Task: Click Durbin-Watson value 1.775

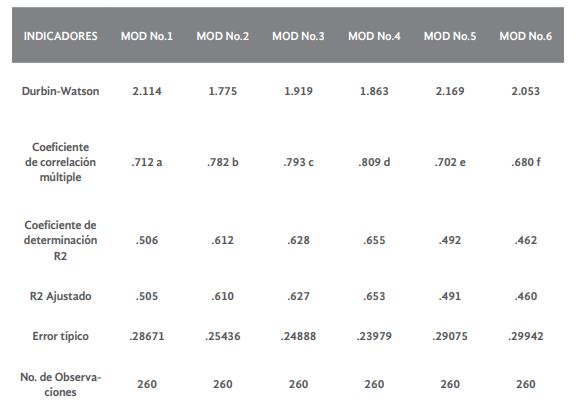Action: pyautogui.click(x=223, y=91)
